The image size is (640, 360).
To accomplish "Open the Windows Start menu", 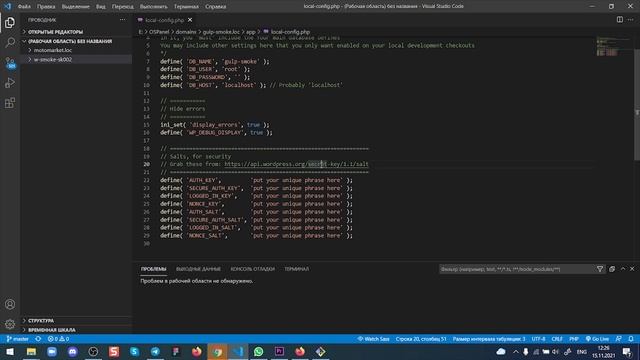I will tap(10, 351).
